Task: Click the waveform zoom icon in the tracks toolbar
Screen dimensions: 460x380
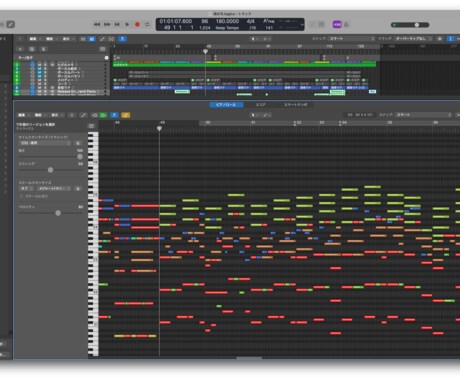Action: 440,39
